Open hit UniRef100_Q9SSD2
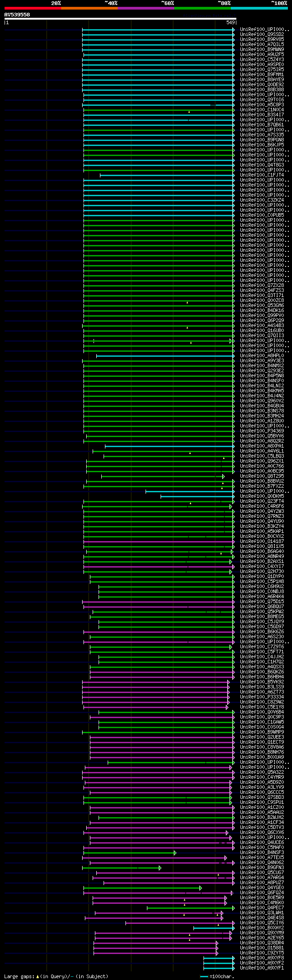Image resolution: width=292 pixels, height=980 pixels. point(262,34)
